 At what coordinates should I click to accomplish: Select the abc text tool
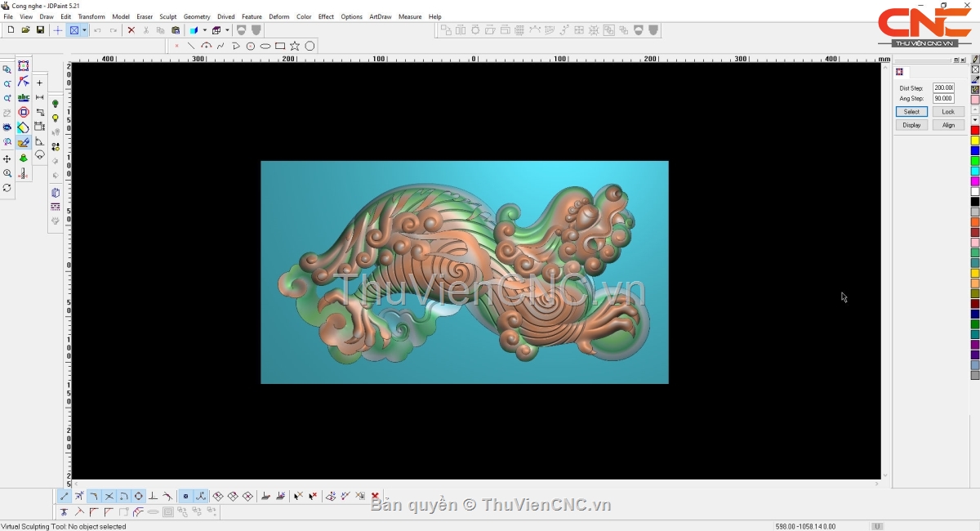pyautogui.click(x=24, y=97)
